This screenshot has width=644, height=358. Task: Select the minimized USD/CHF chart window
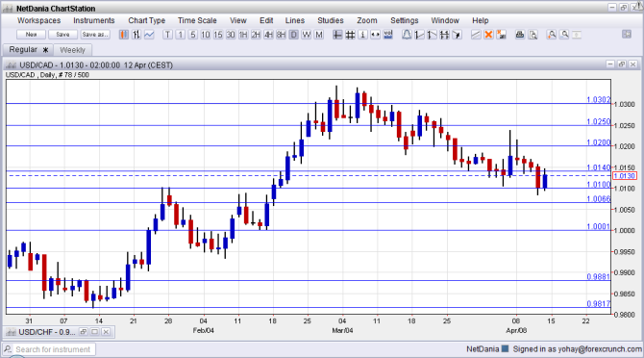[47, 332]
